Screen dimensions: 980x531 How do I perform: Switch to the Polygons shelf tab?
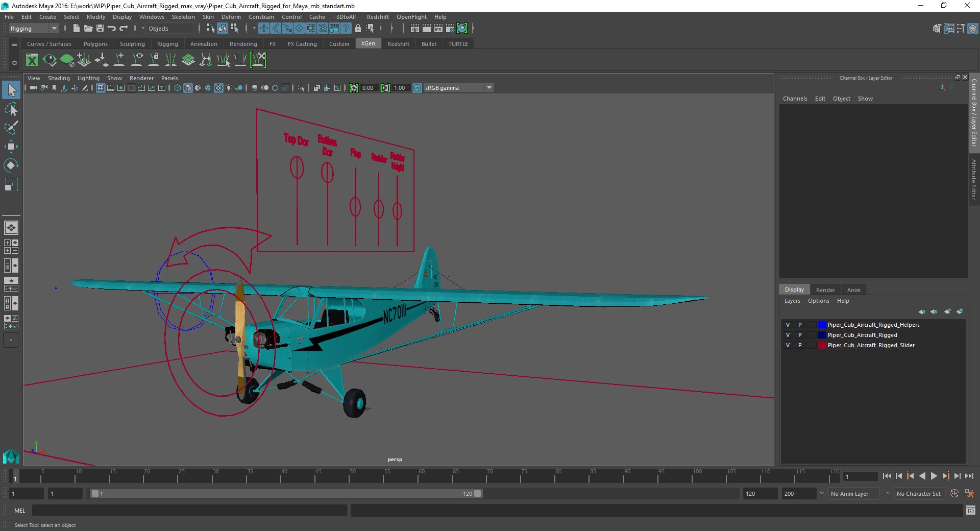click(x=95, y=44)
